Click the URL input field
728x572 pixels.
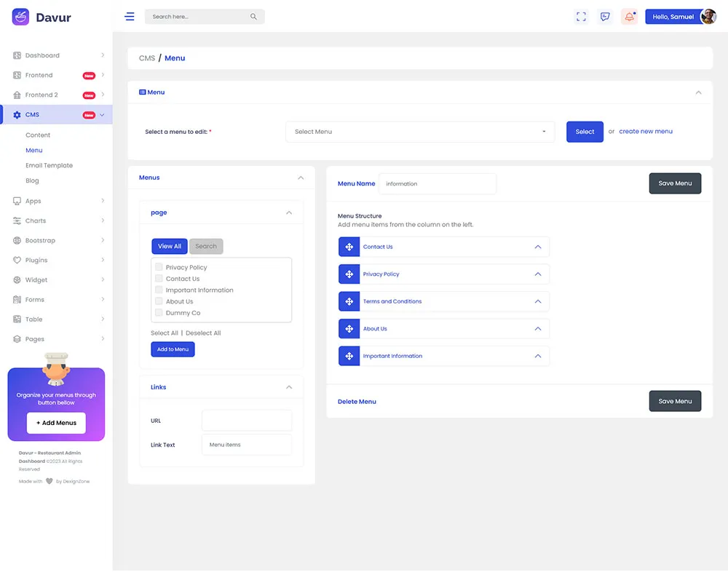(247, 421)
